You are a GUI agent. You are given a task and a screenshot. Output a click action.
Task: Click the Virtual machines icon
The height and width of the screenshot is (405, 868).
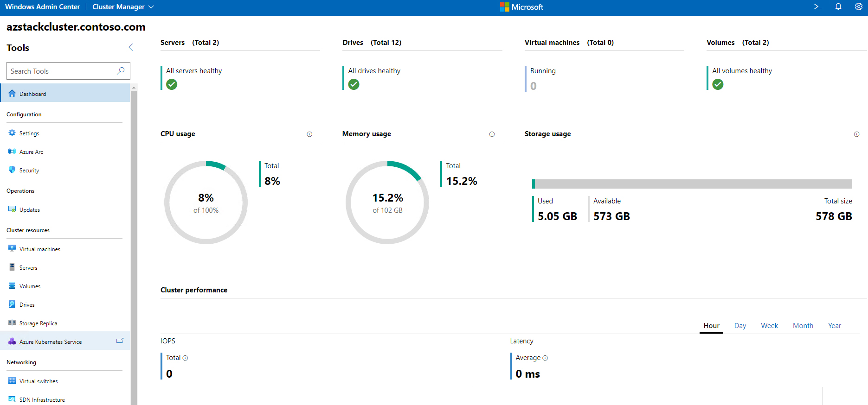12,249
